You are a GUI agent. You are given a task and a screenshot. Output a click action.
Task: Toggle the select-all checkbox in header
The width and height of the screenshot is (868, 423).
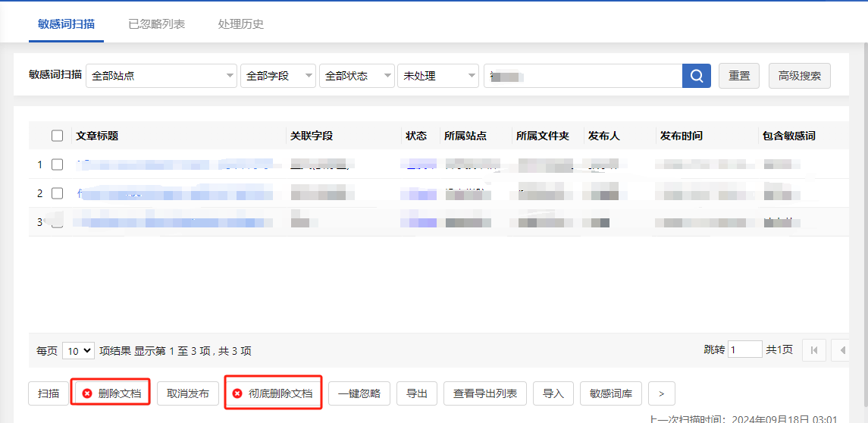58,136
